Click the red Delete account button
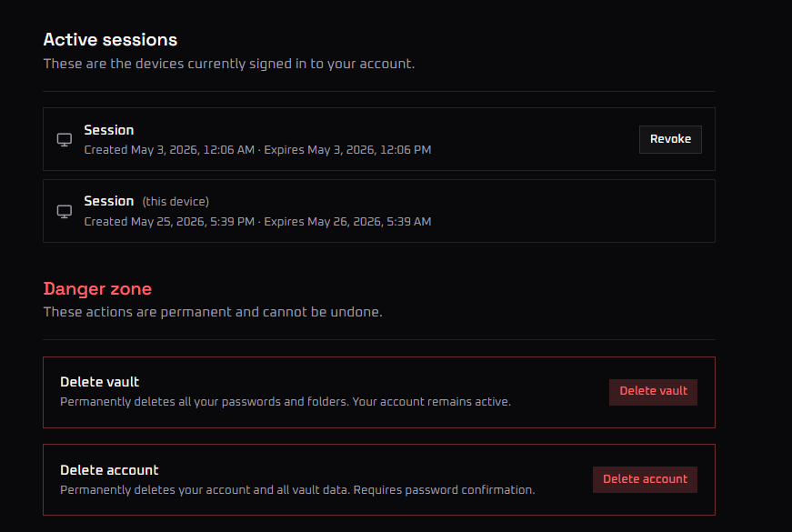Viewport: 792px width, 532px height. 645,479
